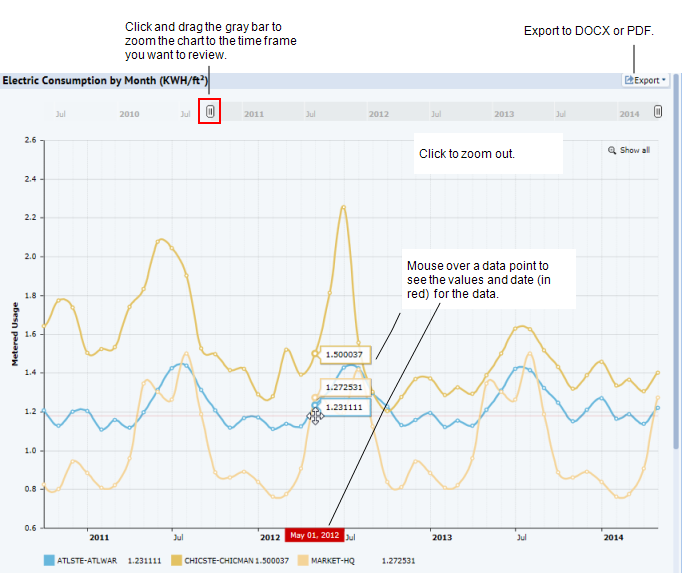The height and width of the screenshot is (574, 682).
Task: Select 2010 in the top timeline bar
Action: coord(129,115)
